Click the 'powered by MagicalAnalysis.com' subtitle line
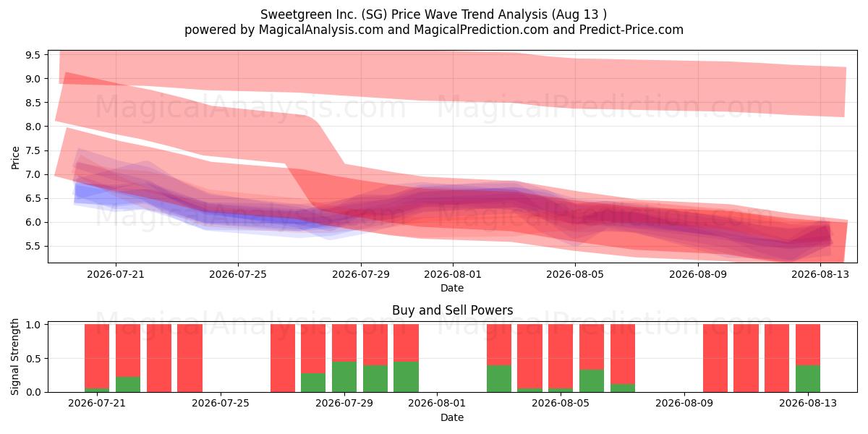Image resolution: width=868 pixels, height=434 pixels. coord(434,30)
